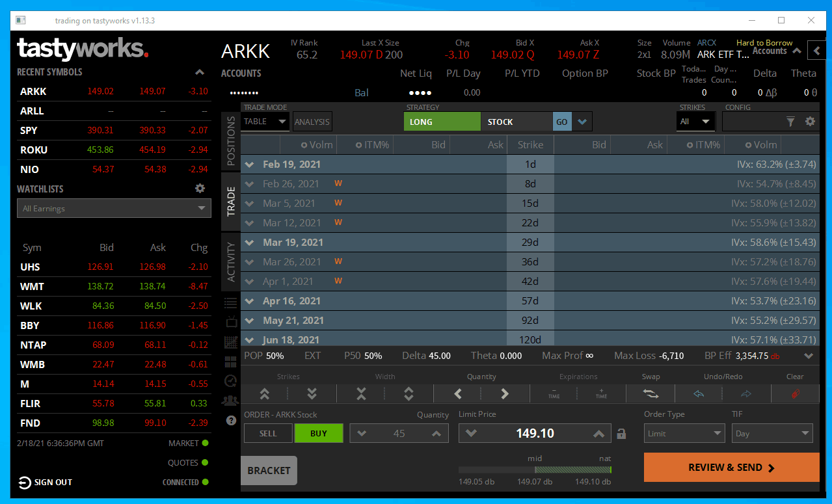Increase quantity with right arrow in toolbar
The height and width of the screenshot is (504, 832).
coord(505,393)
